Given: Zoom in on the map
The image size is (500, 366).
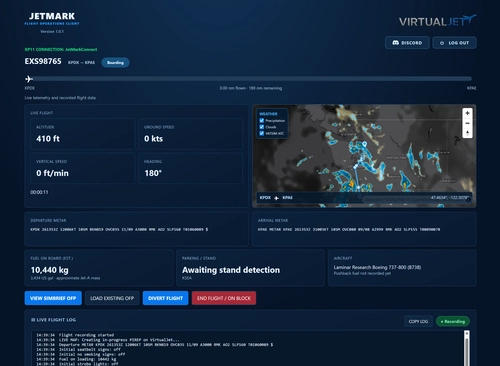Looking at the screenshot, I should (x=467, y=113).
